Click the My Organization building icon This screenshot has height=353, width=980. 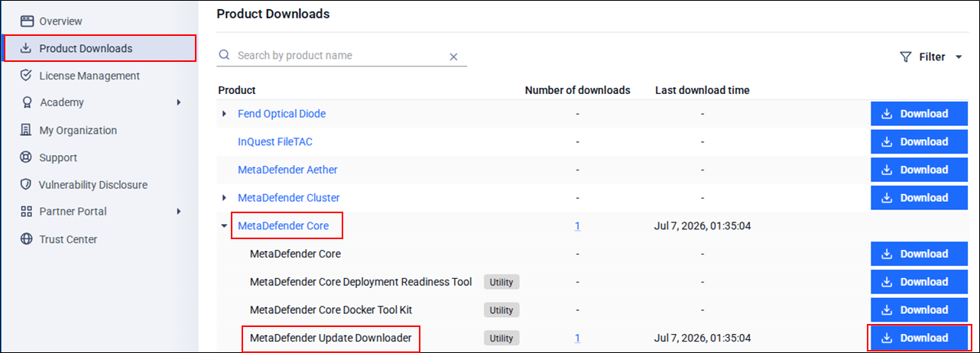(x=26, y=130)
